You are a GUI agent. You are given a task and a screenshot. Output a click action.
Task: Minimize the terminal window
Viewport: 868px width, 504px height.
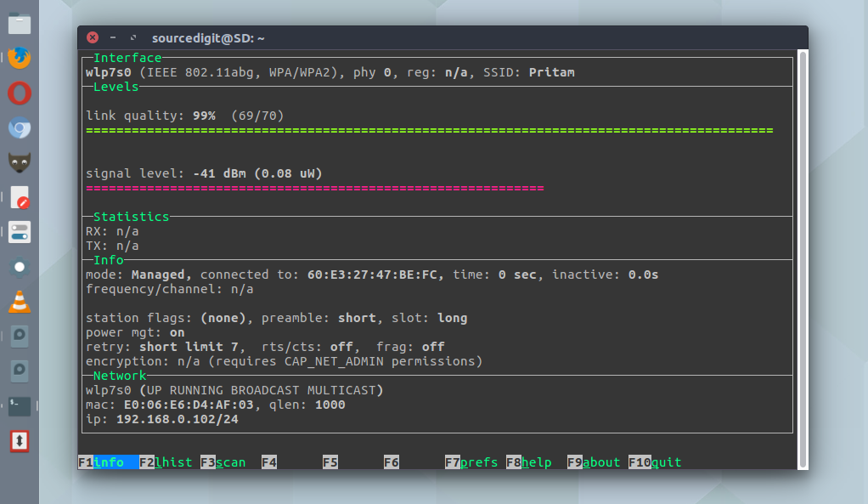pyautogui.click(x=113, y=37)
